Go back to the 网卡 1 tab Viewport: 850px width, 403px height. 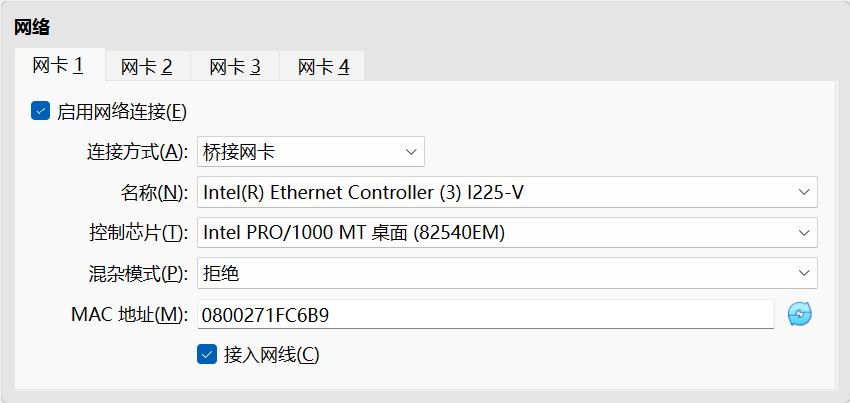pyautogui.click(x=59, y=65)
